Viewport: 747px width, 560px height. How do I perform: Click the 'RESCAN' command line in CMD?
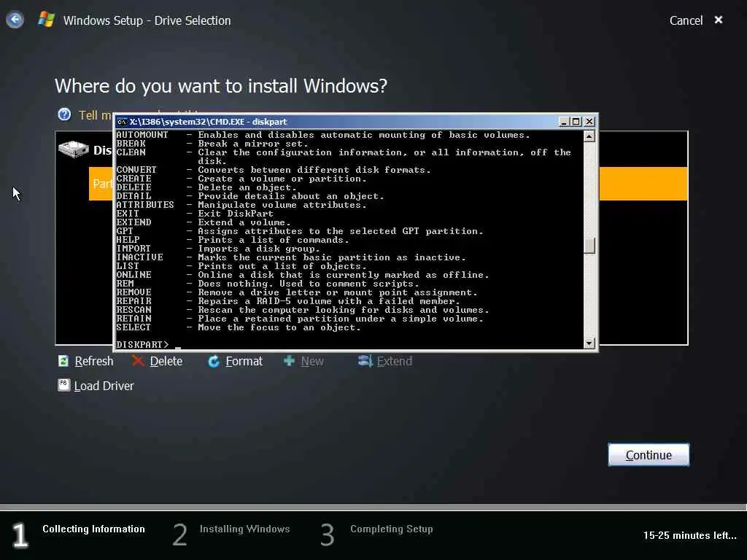(303, 310)
